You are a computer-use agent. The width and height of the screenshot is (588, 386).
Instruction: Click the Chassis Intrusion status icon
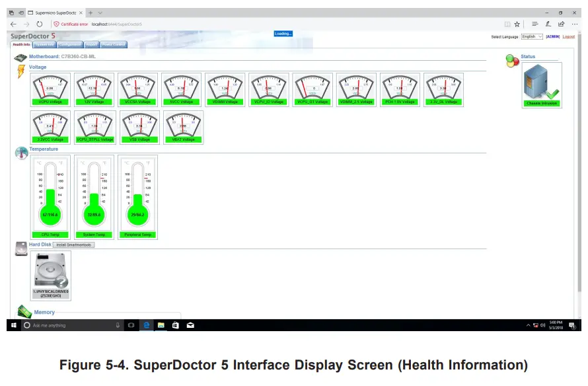(x=542, y=85)
